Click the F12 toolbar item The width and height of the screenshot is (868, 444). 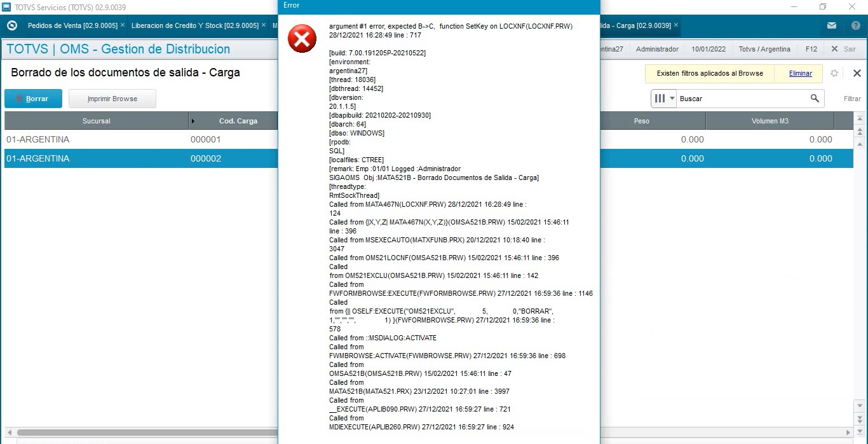pos(811,49)
